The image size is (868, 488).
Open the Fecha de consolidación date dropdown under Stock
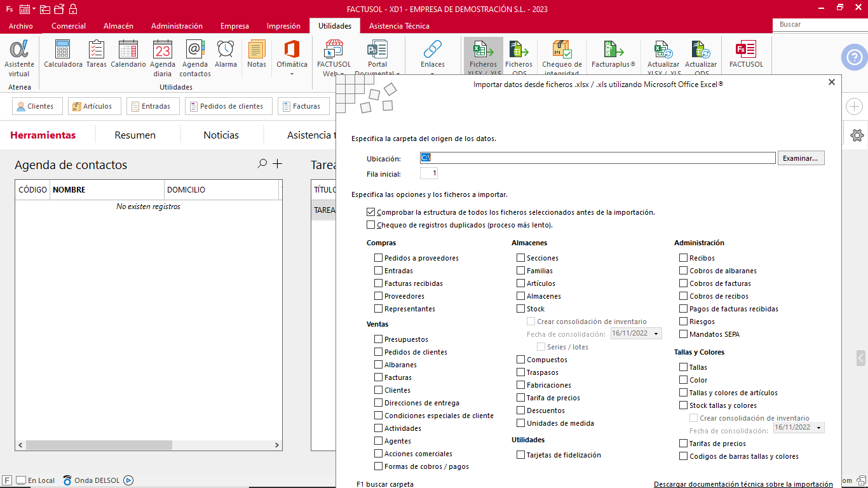click(656, 334)
